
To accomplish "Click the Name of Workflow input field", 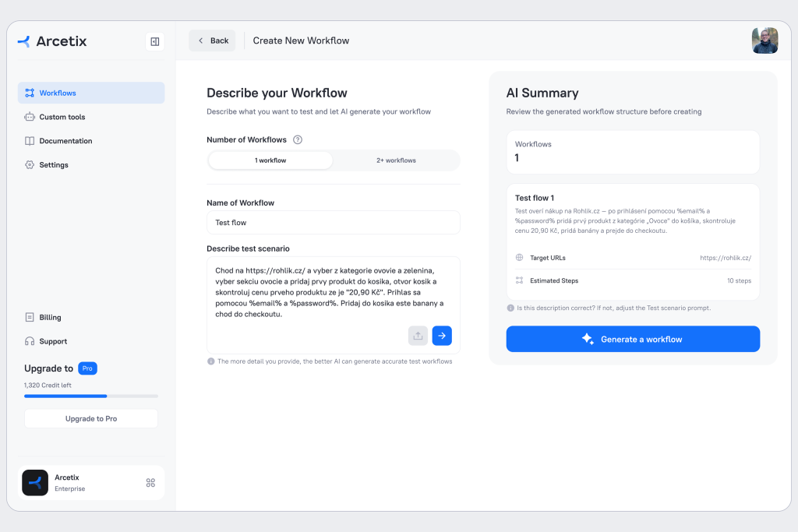I will click(x=334, y=223).
